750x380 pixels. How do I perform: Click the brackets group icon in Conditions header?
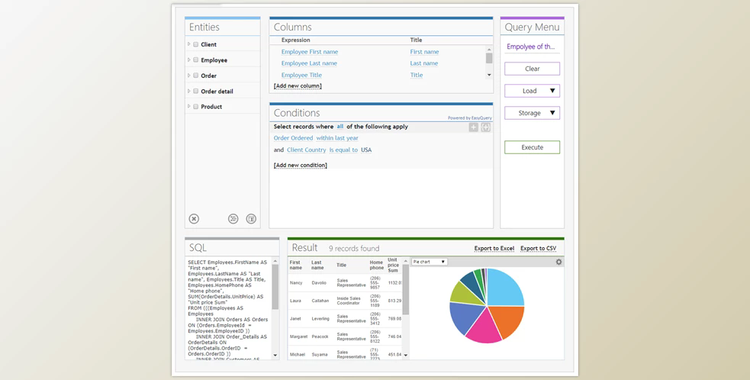pyautogui.click(x=485, y=127)
